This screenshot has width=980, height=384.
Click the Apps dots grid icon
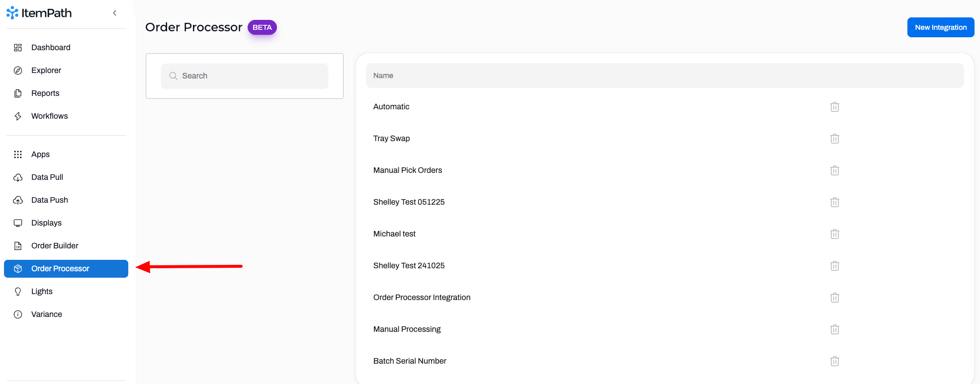point(18,154)
